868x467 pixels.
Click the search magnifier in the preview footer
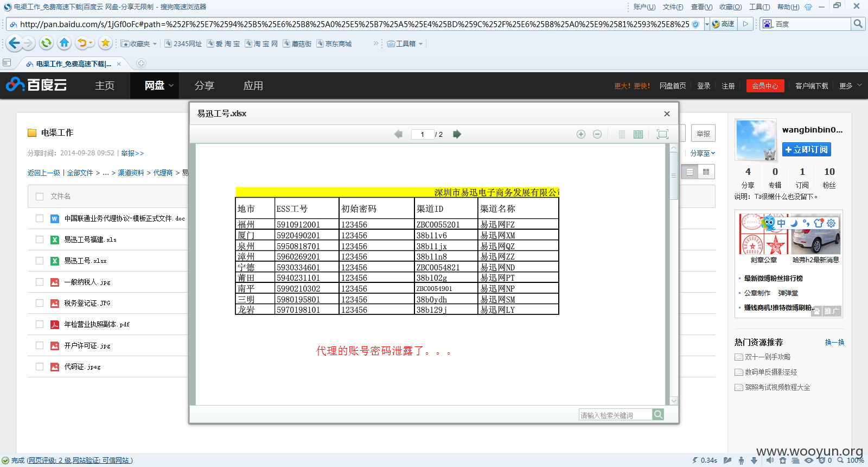[x=658, y=414]
